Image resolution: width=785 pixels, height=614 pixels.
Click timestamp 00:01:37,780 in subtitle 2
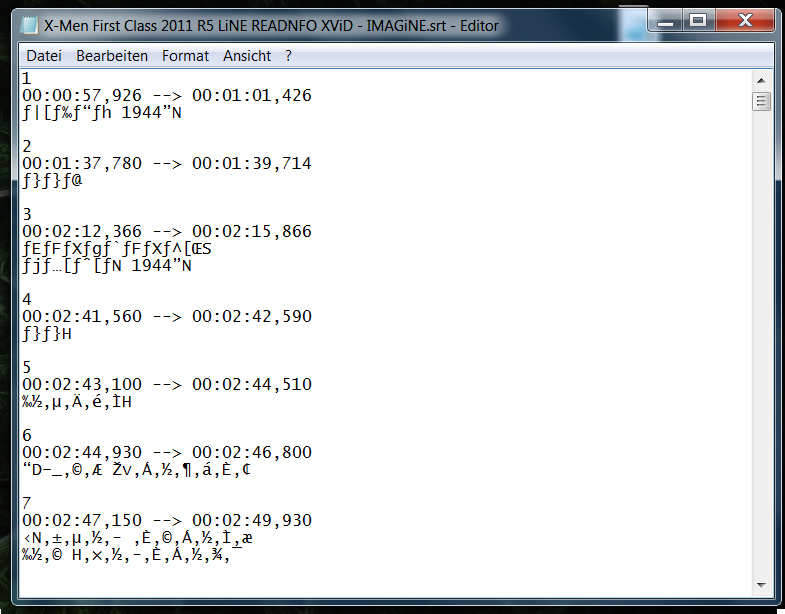point(82,163)
